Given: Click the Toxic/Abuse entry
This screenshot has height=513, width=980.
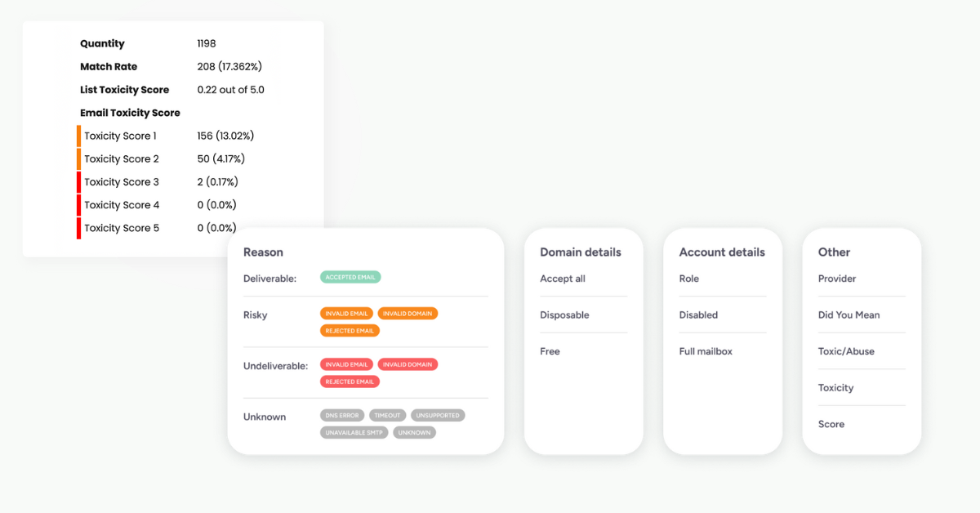Looking at the screenshot, I should click(846, 351).
